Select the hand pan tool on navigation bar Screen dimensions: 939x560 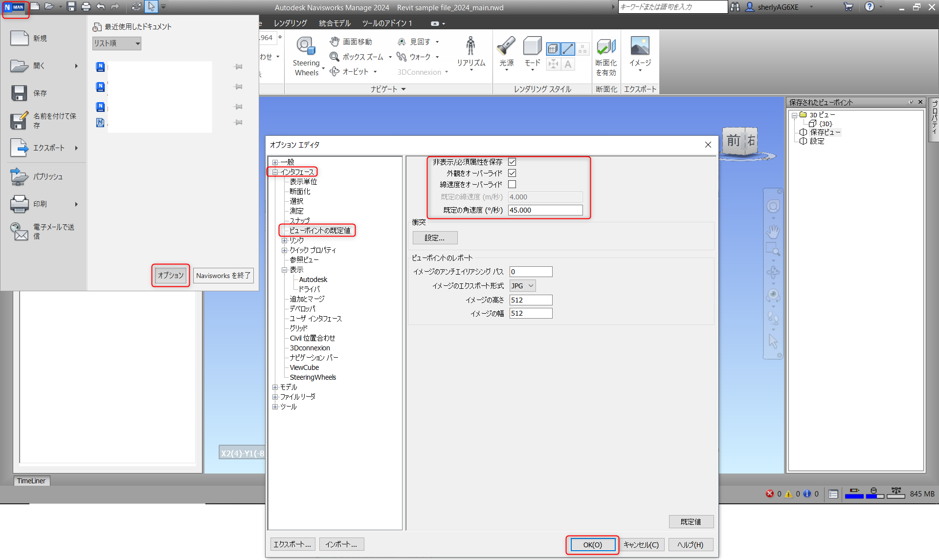773,232
